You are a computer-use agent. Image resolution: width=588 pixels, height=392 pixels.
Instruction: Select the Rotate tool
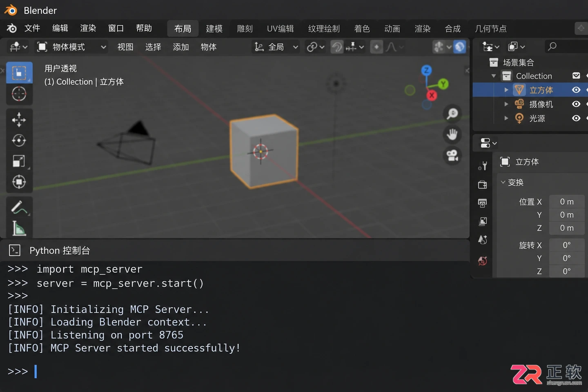[19, 140]
